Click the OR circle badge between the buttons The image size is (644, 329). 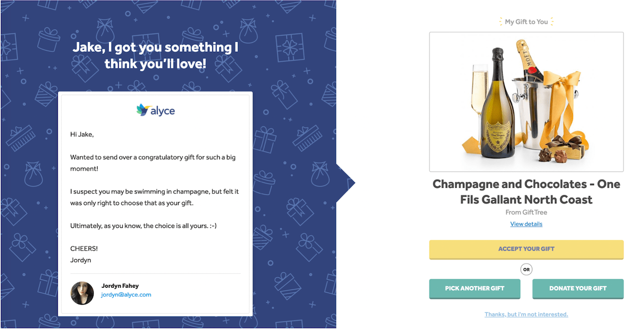[526, 270]
